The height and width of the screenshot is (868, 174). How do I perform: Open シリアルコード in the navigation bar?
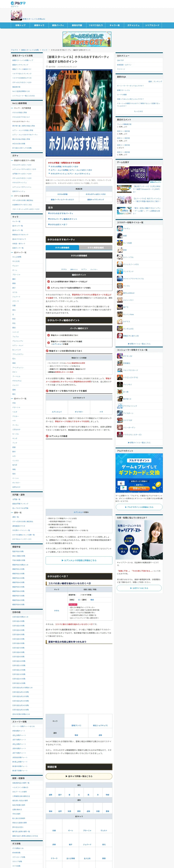coord(152,25)
